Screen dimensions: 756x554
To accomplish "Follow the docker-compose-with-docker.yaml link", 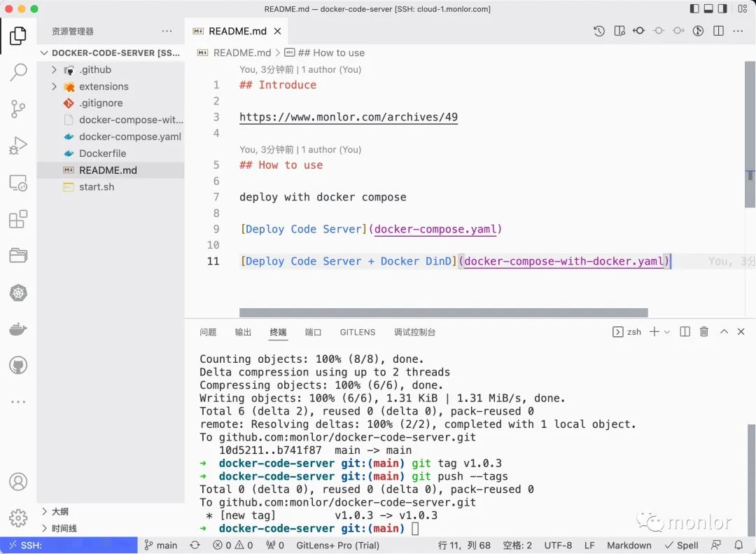I will pos(563,261).
